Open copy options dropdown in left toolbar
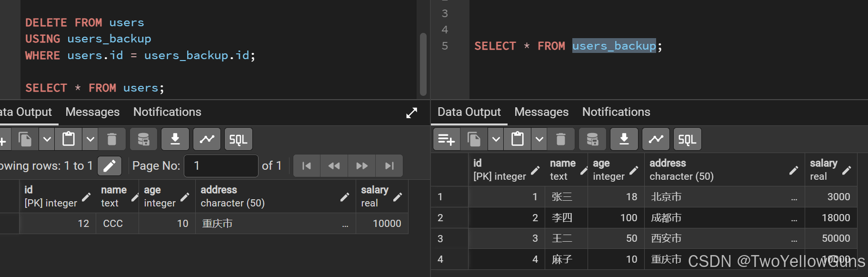Viewport: 868px width, 277px height. (x=47, y=139)
